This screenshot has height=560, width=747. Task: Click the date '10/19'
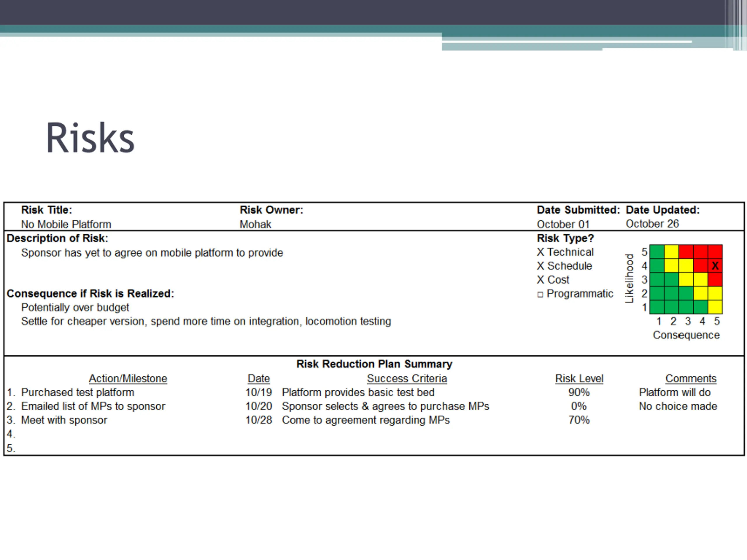(x=259, y=392)
